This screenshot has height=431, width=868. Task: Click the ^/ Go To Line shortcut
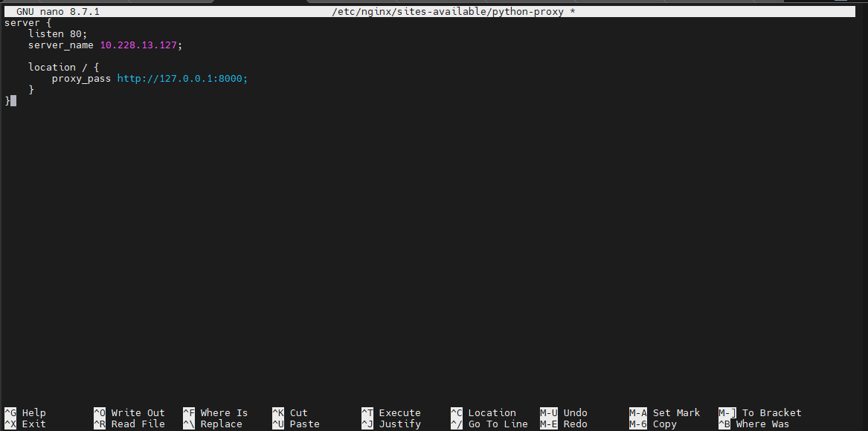489,424
